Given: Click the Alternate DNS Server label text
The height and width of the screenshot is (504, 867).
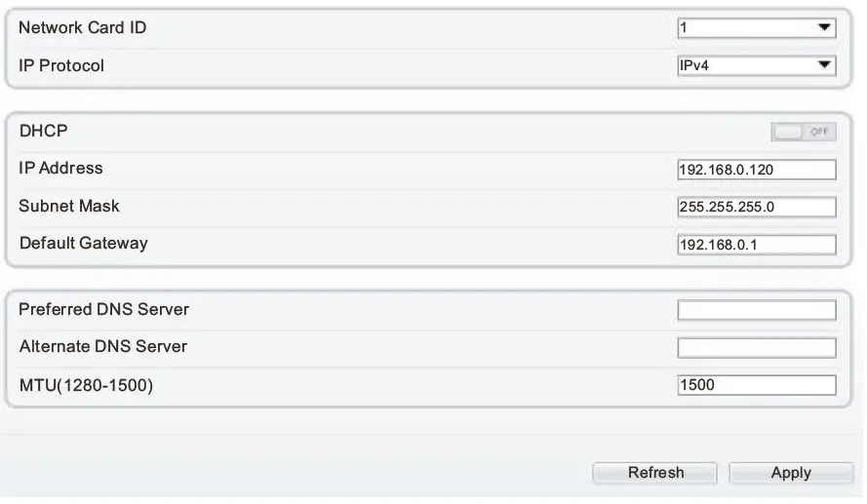Looking at the screenshot, I should 103,346.
